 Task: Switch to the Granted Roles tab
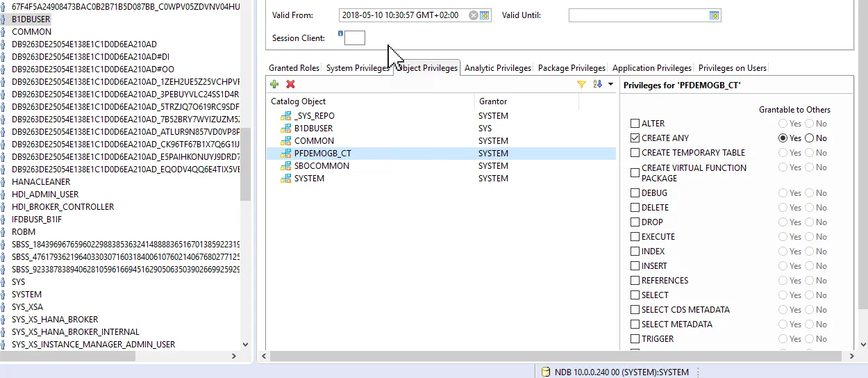tap(294, 68)
